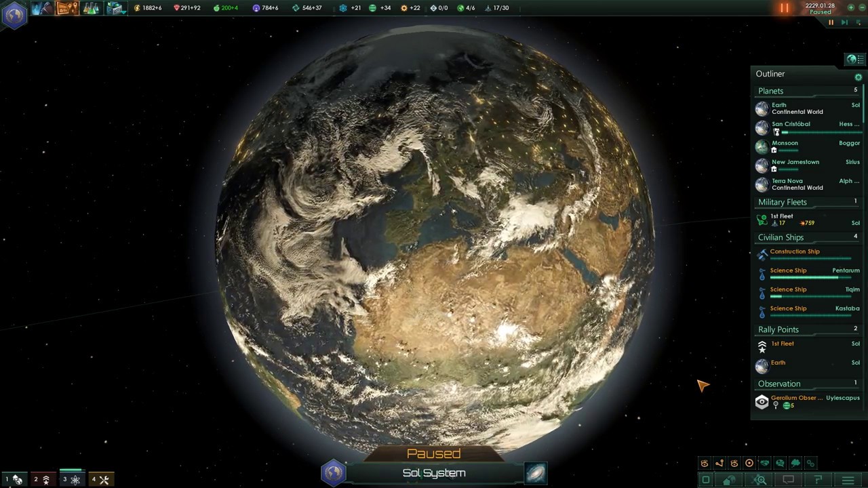Toggle handshake diplomatic map mode
The width and height of the screenshot is (868, 488).
pos(765,464)
